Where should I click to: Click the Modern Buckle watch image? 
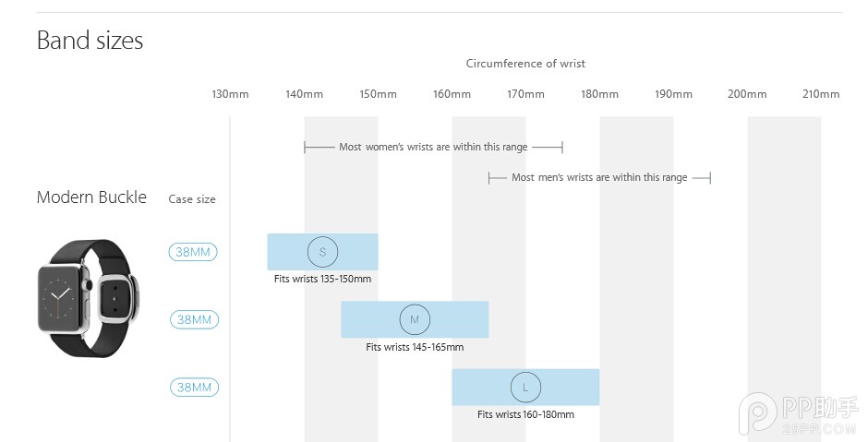(89, 298)
